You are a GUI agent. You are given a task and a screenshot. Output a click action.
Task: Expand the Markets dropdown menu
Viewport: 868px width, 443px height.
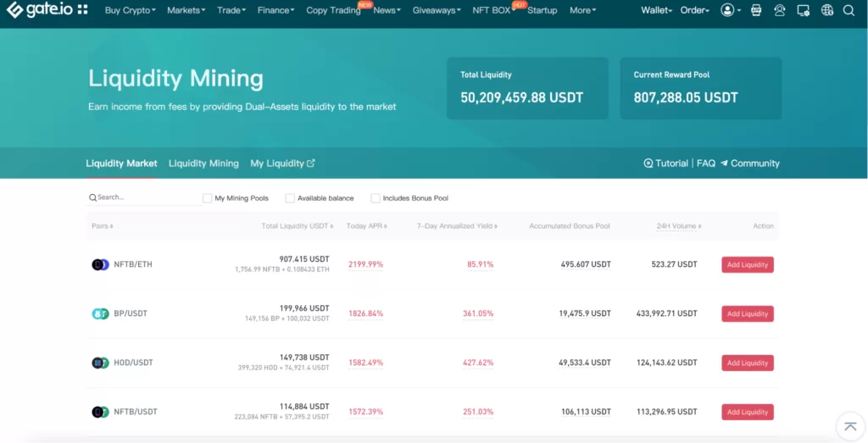coord(186,10)
